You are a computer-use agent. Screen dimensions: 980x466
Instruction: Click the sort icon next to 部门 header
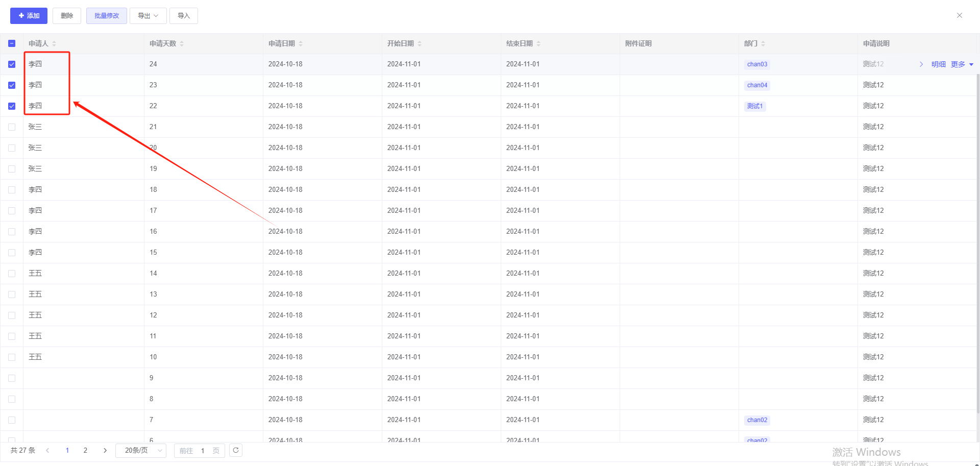tap(763, 44)
